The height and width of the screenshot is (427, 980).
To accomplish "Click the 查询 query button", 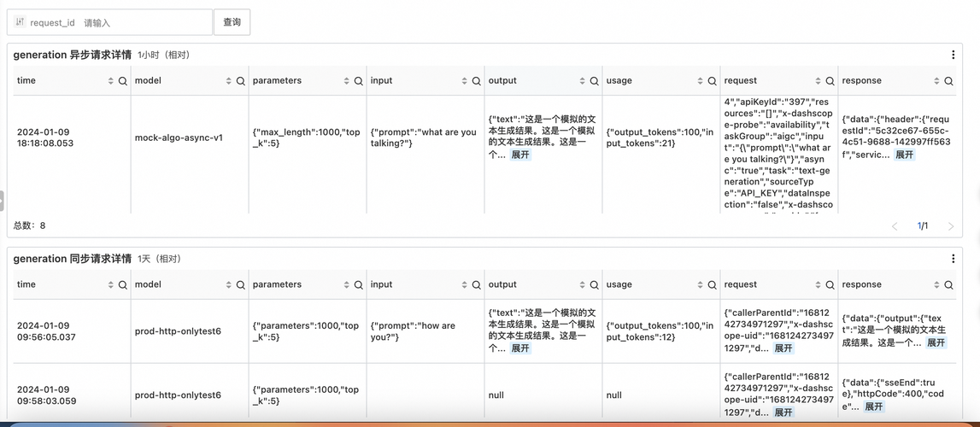I will [232, 22].
